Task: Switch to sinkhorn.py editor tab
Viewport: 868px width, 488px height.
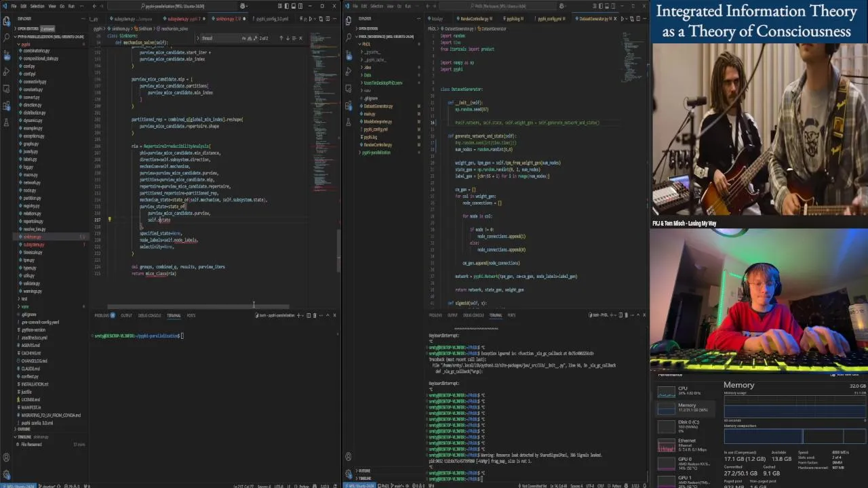Action: [x=227, y=19]
